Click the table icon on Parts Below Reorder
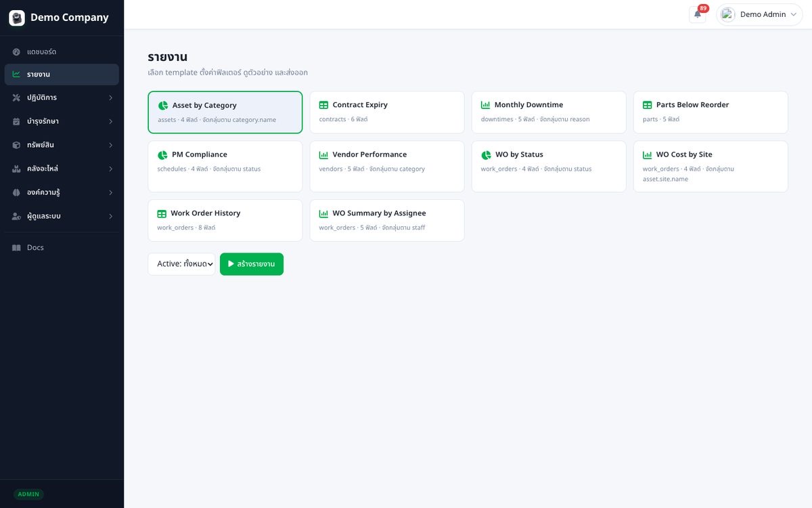The width and height of the screenshot is (812, 508). coord(647,105)
